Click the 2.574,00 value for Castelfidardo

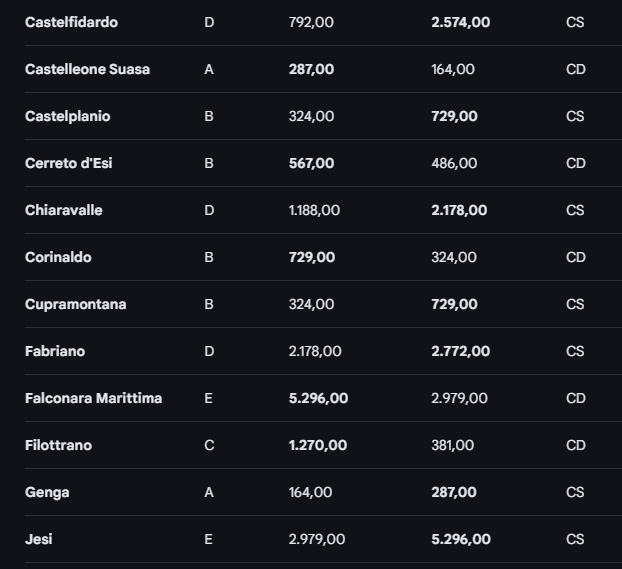click(x=460, y=22)
